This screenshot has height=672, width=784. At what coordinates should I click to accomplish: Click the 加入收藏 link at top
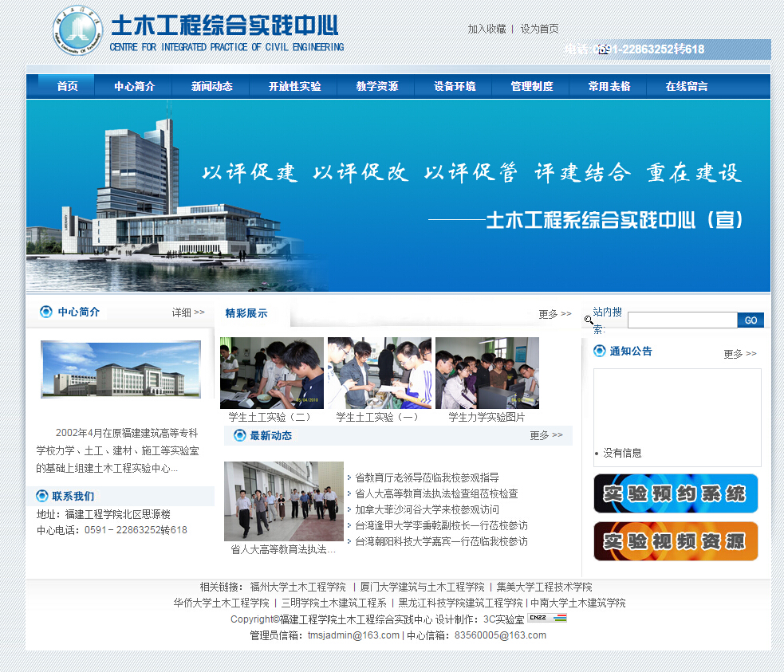(x=487, y=29)
